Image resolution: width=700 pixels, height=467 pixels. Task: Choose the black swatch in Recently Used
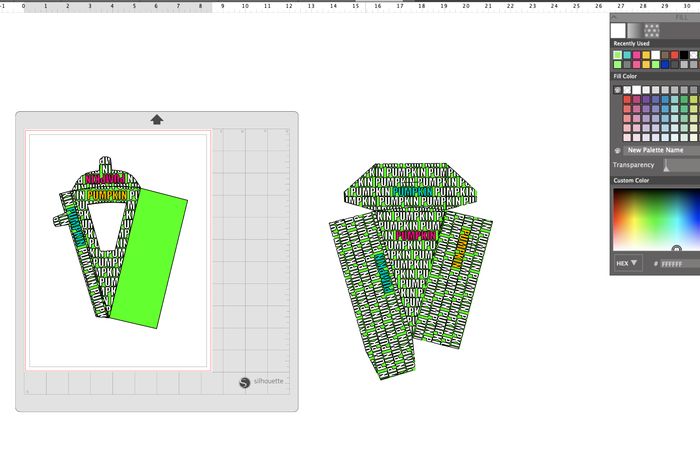(683, 55)
